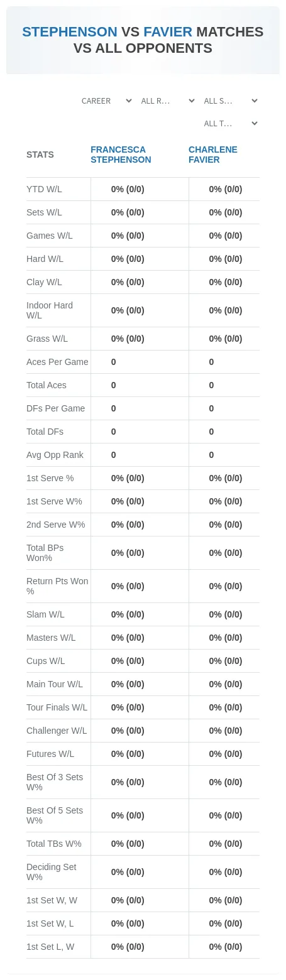
Task: Select Favier's Slam W/L value
Action: (226, 614)
